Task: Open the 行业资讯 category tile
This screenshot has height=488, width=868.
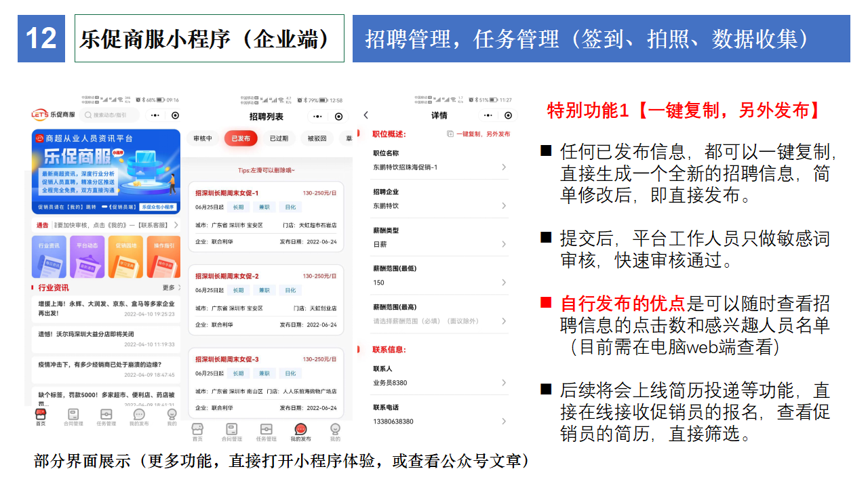Action: click(49, 256)
